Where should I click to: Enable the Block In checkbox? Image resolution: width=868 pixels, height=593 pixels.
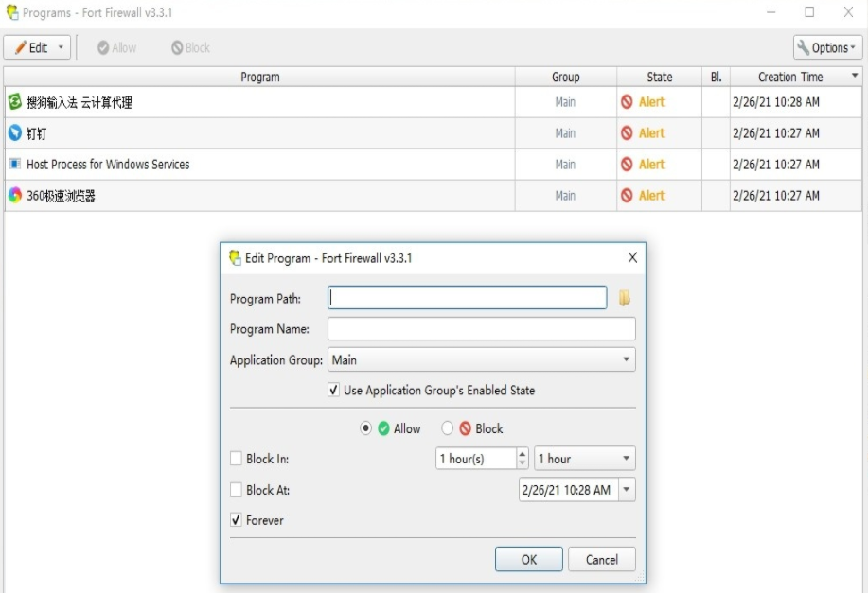point(236,459)
